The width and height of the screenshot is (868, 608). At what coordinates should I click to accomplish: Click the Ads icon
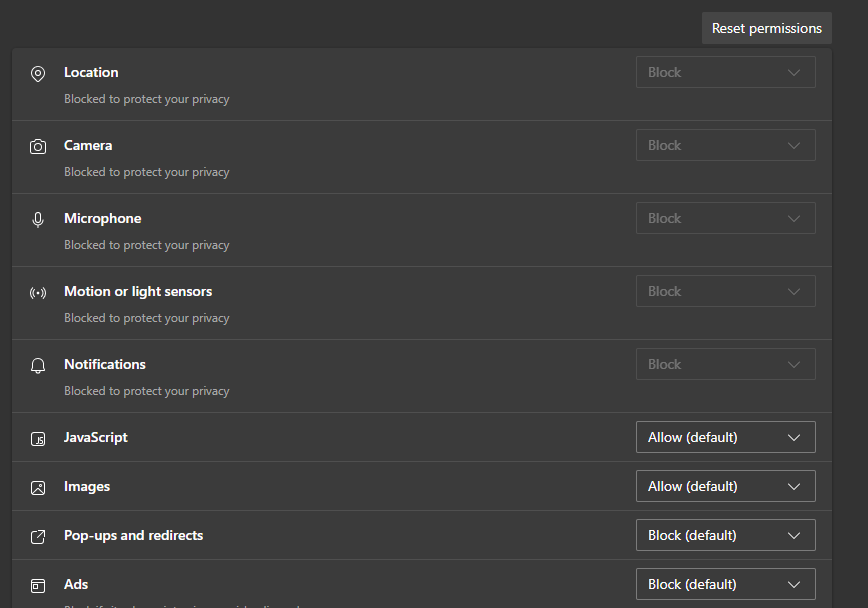click(x=38, y=585)
